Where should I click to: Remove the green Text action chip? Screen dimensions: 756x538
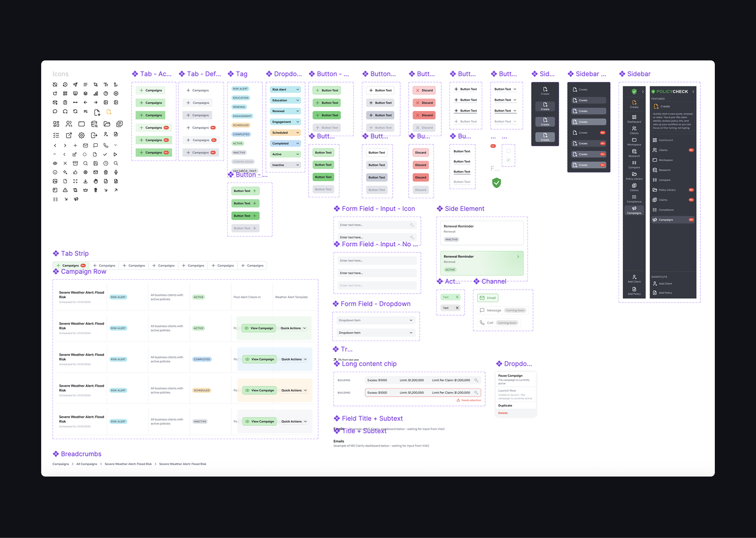click(457, 297)
